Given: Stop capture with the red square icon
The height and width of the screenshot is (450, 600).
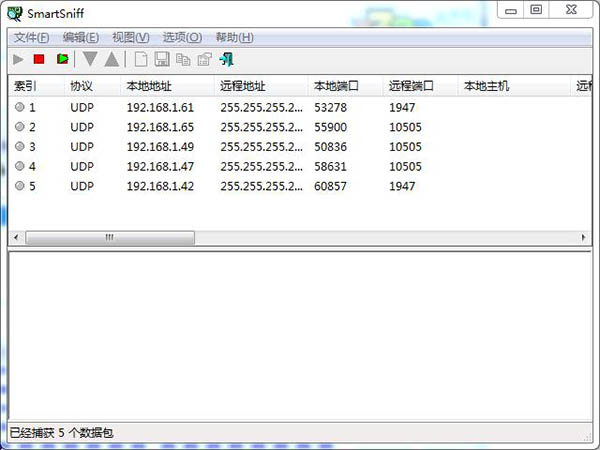Looking at the screenshot, I should click(39, 60).
